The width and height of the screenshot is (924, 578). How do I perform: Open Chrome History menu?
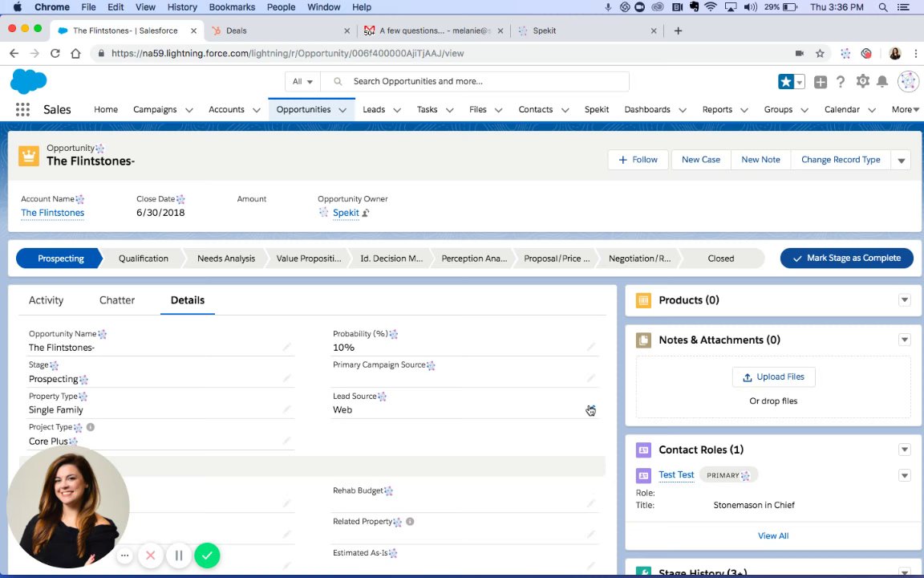182,7
